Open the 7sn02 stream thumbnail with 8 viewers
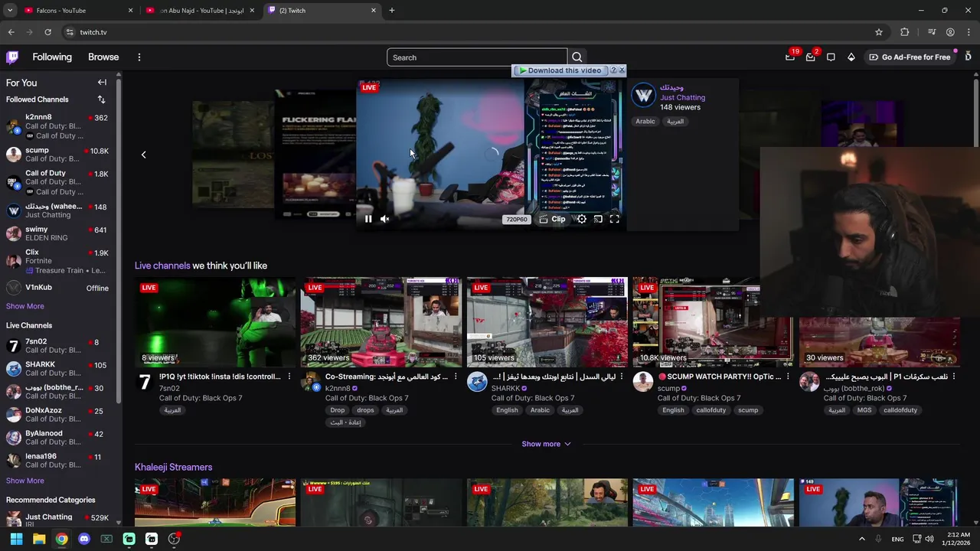980x551 pixels. coord(215,322)
